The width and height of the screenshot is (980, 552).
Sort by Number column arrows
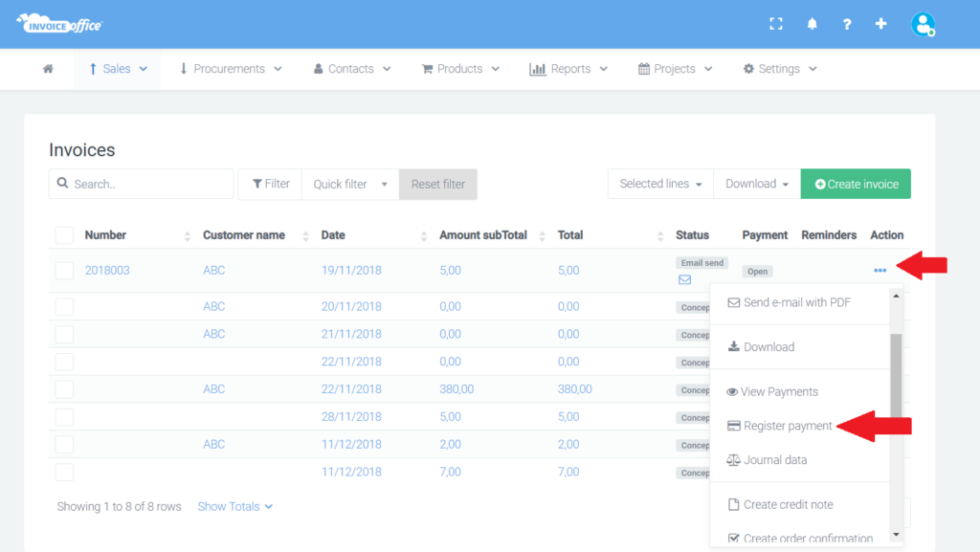click(x=187, y=236)
